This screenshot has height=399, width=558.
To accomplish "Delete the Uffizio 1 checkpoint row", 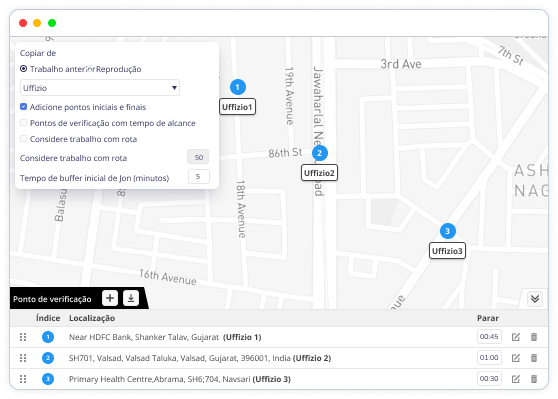I will (x=534, y=337).
